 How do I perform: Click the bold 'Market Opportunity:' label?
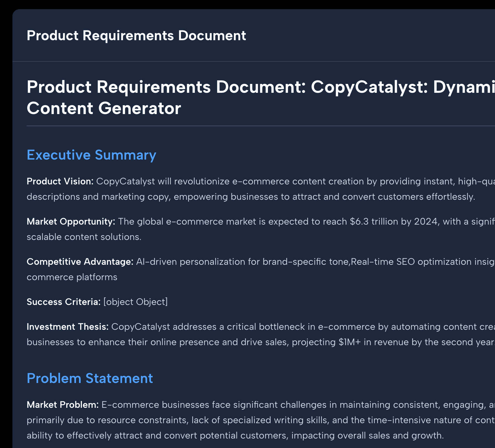point(71,221)
